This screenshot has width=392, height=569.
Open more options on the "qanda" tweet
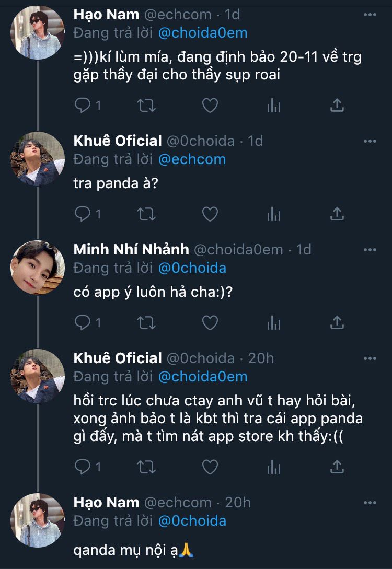[370, 503]
